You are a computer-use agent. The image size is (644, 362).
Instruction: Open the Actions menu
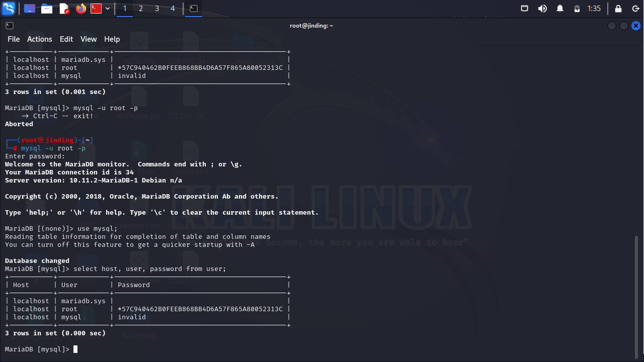(x=40, y=39)
